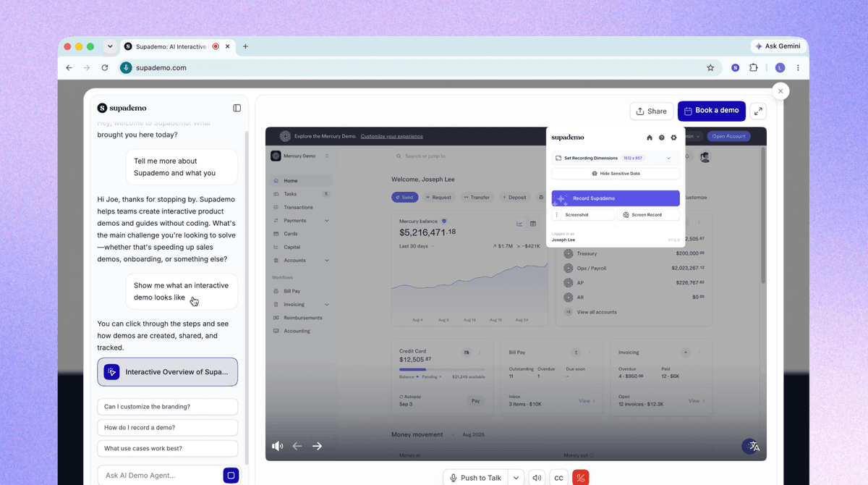Click the Supademo extension home icon
This screenshot has height=485, width=868.
(650, 138)
